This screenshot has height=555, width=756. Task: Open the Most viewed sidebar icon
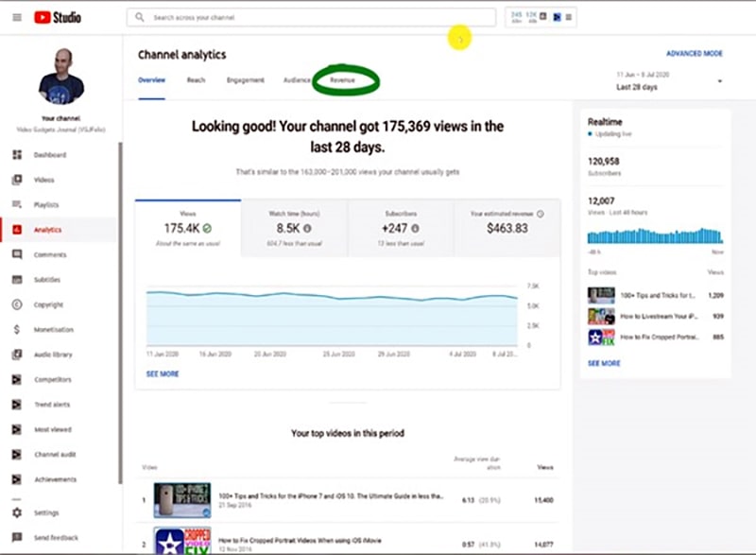click(x=17, y=429)
